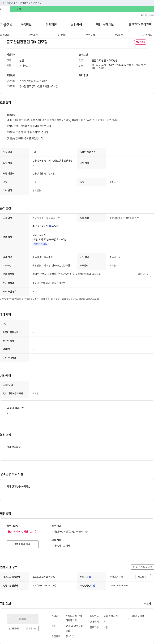Image resolution: width=154 pixels, height=644 pixels.
Task: Click the 구인인증번호 K151342506270021
Action: [120, 586]
